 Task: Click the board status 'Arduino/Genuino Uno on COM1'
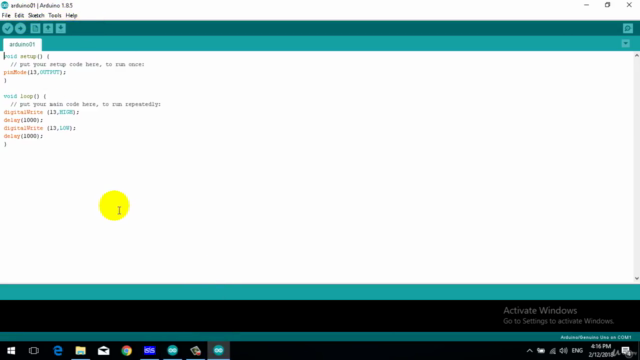point(596,337)
